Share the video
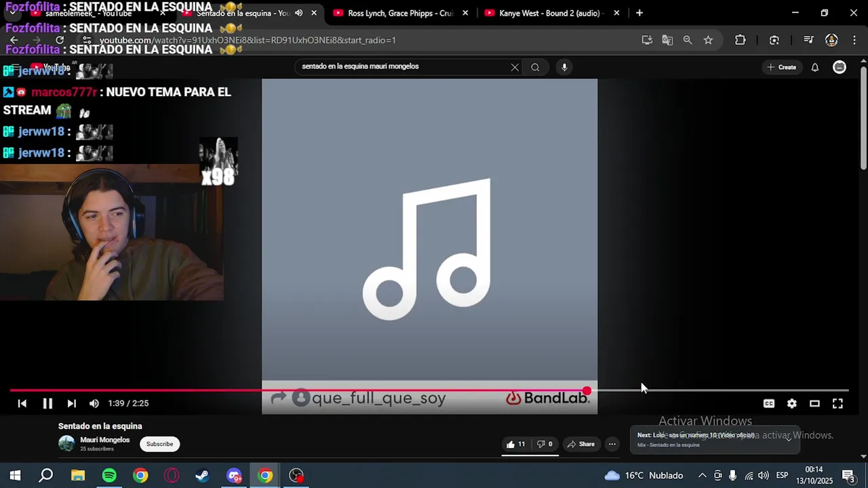Screen dimensions: 868x488 click(x=581, y=444)
